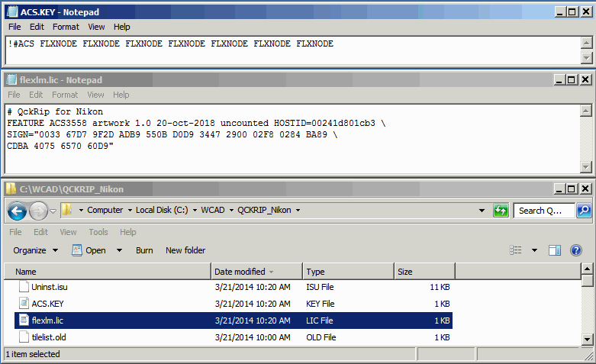Click scroll up arrow in Explorer file list
Image resolution: width=596 pixels, height=364 pixels.
[588, 269]
